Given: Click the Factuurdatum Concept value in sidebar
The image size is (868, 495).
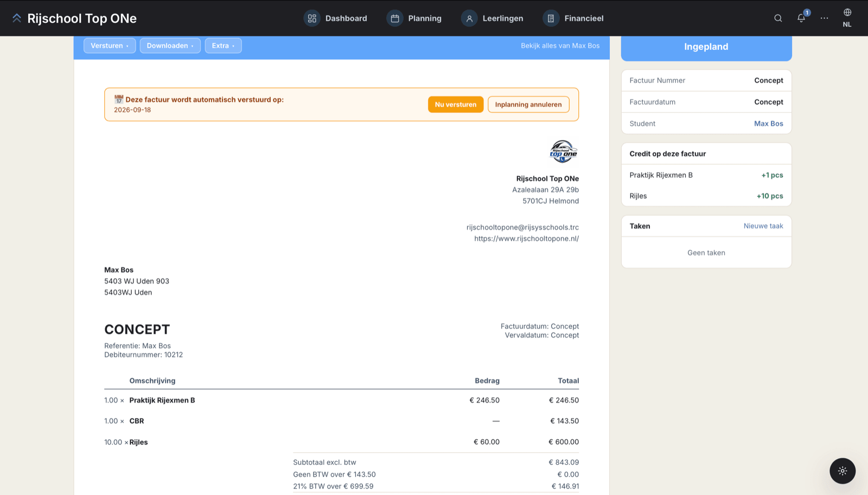Looking at the screenshot, I should 769,102.
